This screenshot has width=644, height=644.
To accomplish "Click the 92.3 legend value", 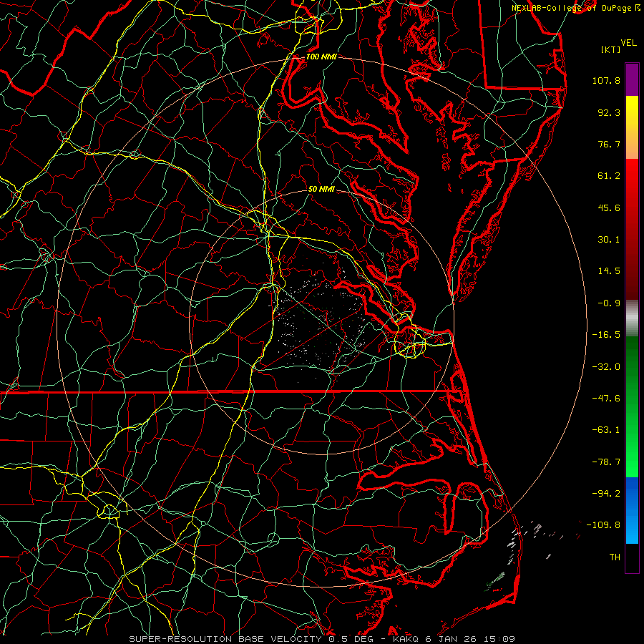I will [609, 112].
